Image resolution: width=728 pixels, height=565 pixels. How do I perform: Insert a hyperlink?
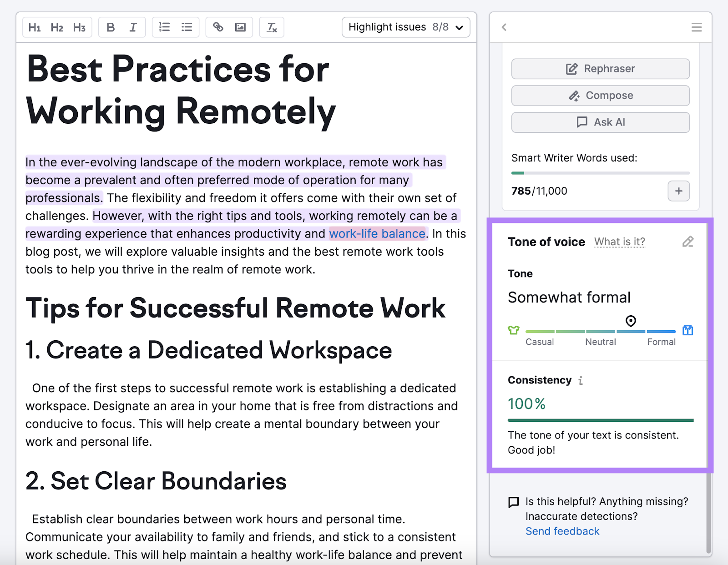tap(218, 27)
